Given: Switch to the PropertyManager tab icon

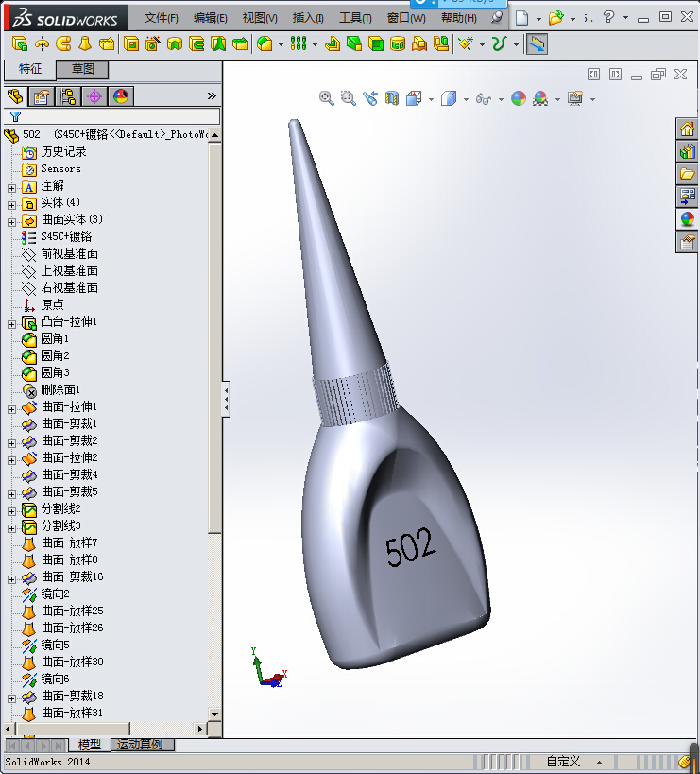Looking at the screenshot, I should 42,96.
